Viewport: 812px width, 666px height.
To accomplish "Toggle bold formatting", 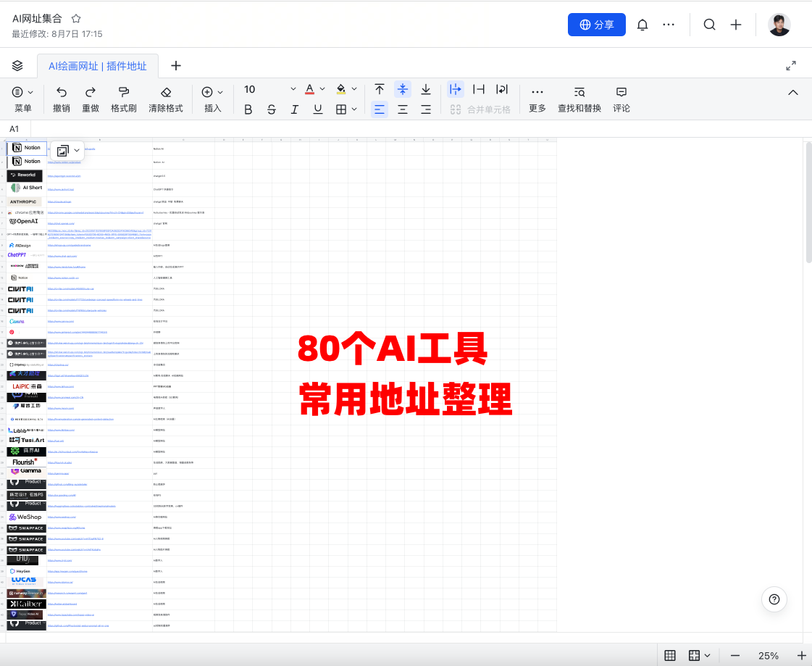I will (248, 109).
